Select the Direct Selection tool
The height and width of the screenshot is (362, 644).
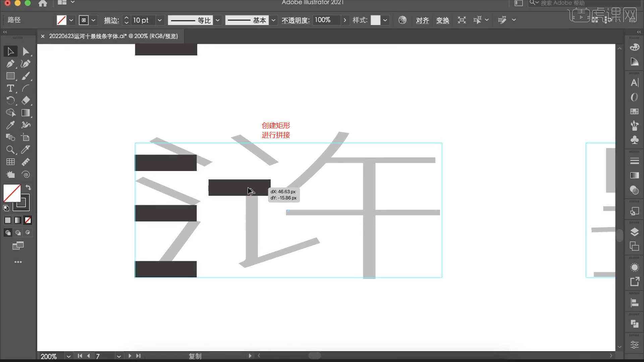pos(26,51)
